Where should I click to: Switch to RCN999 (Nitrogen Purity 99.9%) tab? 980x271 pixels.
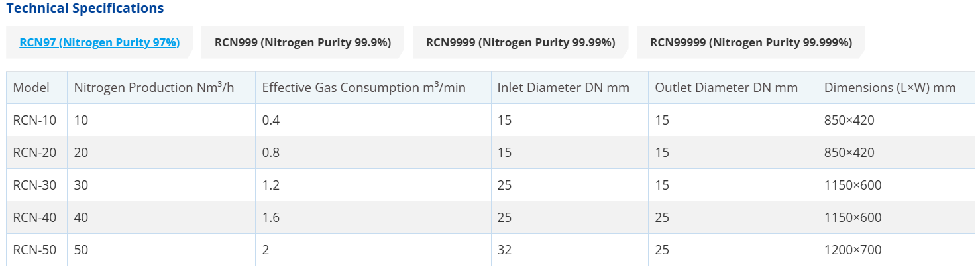[x=303, y=42]
